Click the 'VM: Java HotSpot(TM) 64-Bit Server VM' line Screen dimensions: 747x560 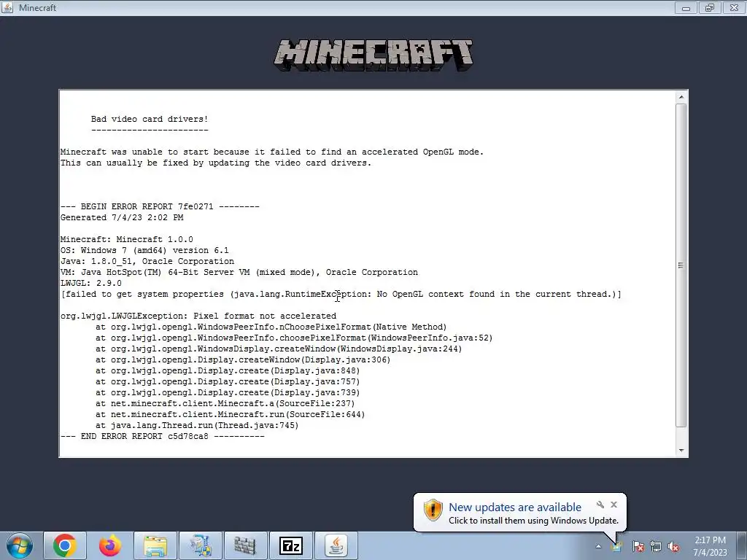[239, 273]
